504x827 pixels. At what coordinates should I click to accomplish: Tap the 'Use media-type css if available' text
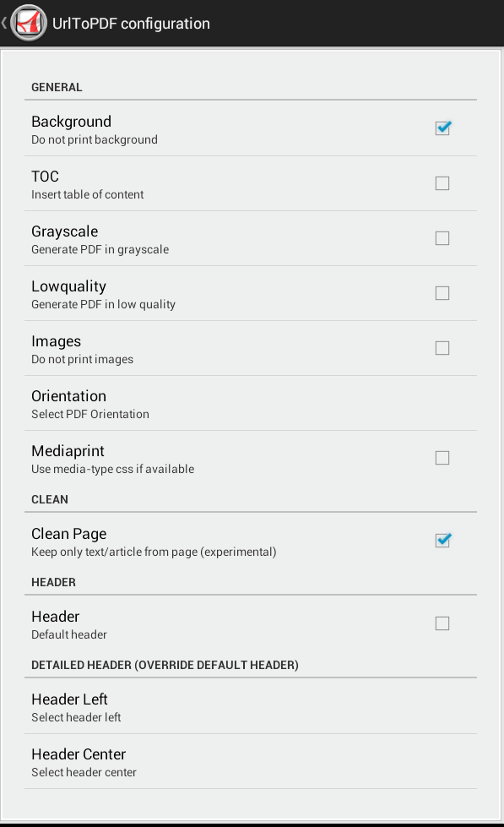[113, 469]
